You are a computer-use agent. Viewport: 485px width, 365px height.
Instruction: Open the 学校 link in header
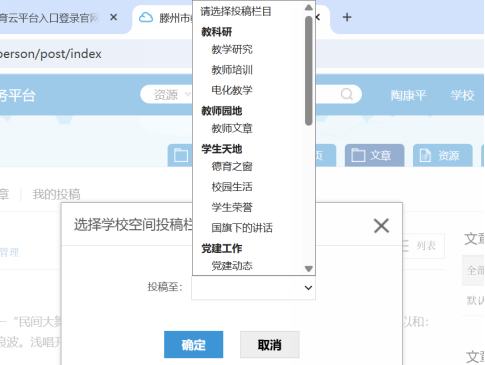click(x=463, y=95)
